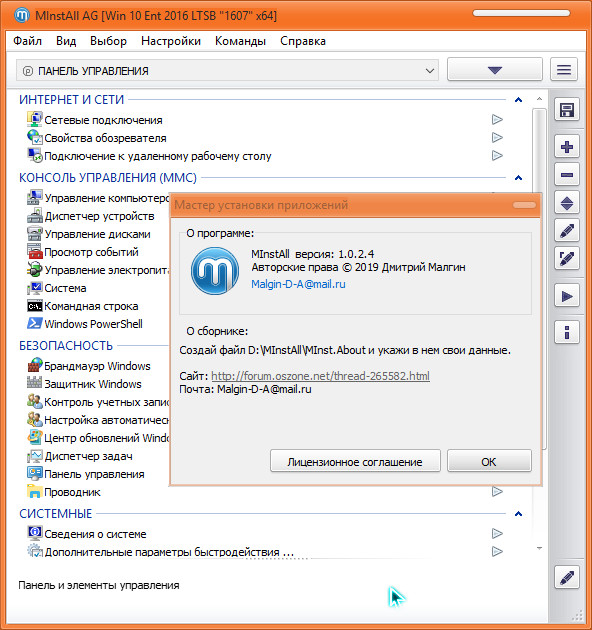Click the Лицензионное соглашение button

click(355, 462)
